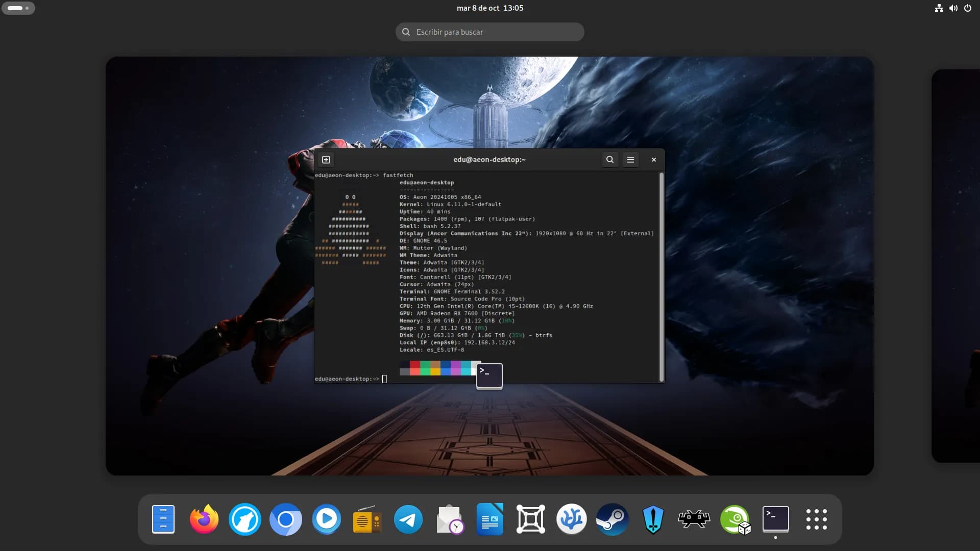Focus the 'Escribir para buscar' search field
Viewport: 980px width, 551px height.
pos(490,32)
